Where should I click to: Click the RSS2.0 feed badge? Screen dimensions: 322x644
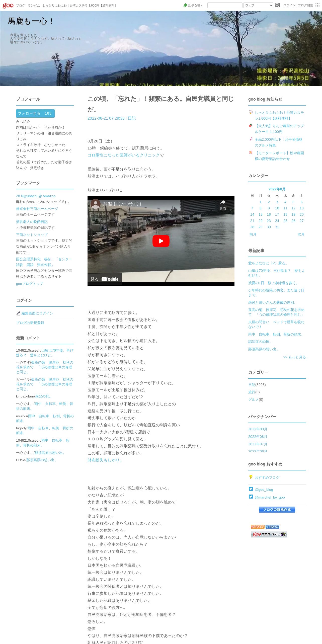(272, 527)
